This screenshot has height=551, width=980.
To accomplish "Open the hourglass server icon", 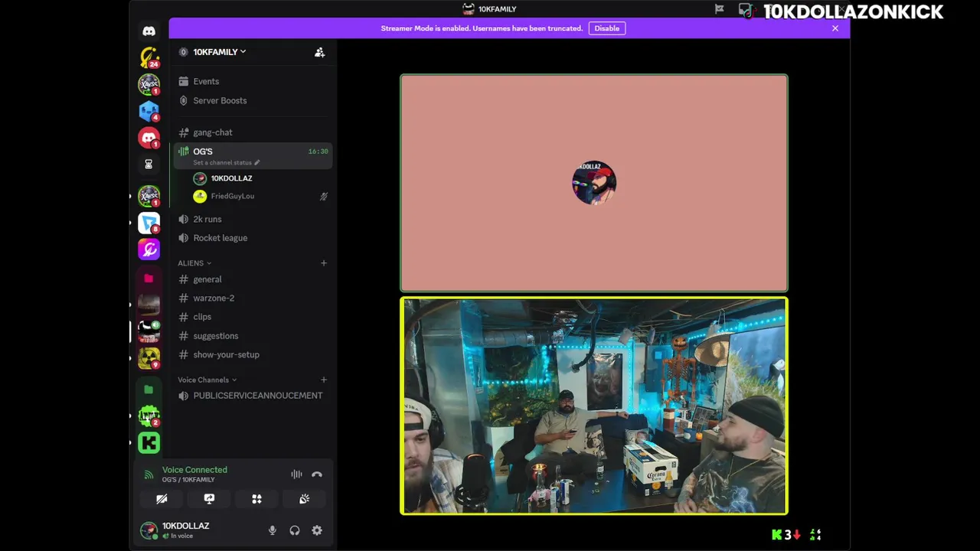I will [x=149, y=164].
